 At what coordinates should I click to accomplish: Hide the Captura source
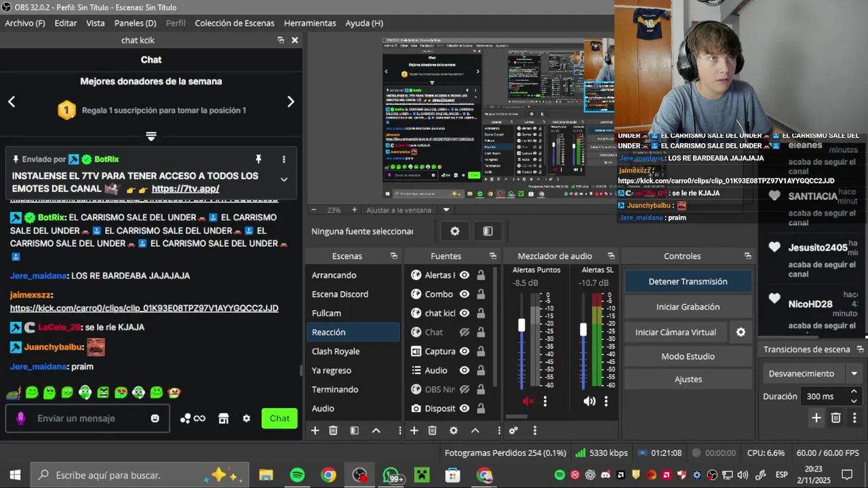pyautogui.click(x=465, y=351)
